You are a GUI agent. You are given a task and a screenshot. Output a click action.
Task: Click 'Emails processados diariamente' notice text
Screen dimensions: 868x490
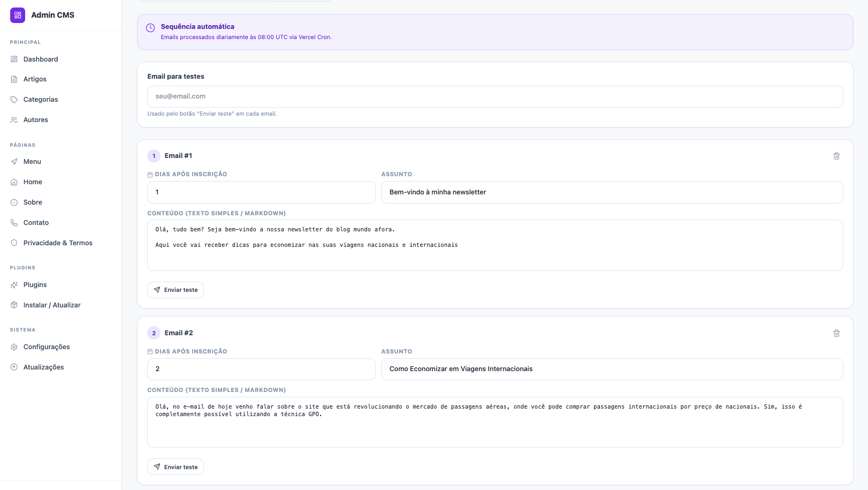[x=246, y=37]
